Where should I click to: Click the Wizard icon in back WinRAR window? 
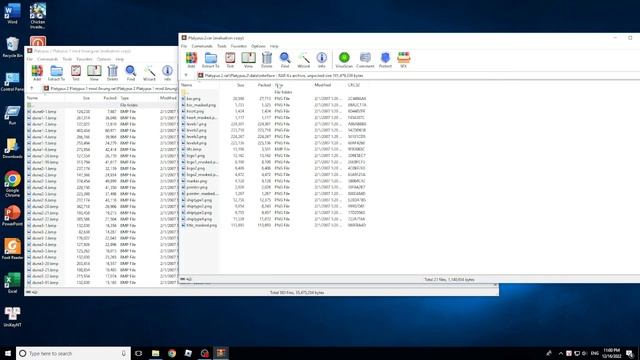pos(149,73)
